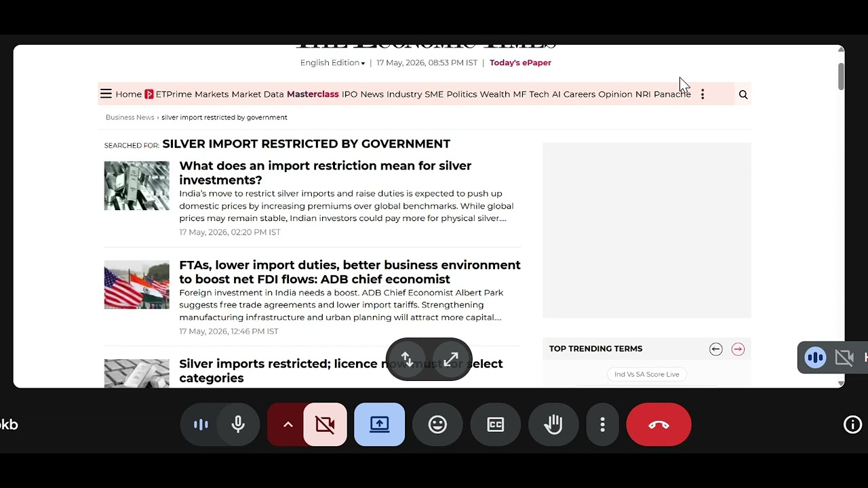868x488 pixels.
Task: Click the scrollbar down arrow
Action: pyautogui.click(x=841, y=383)
